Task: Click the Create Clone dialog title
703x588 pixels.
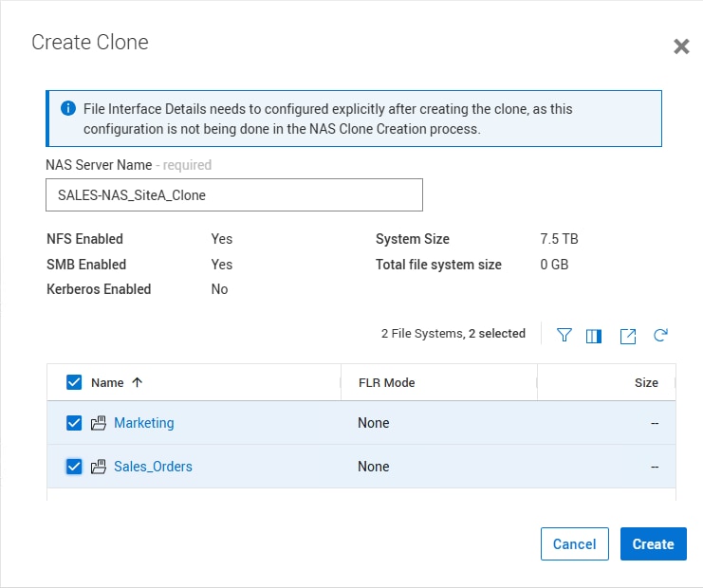Action: [90, 42]
